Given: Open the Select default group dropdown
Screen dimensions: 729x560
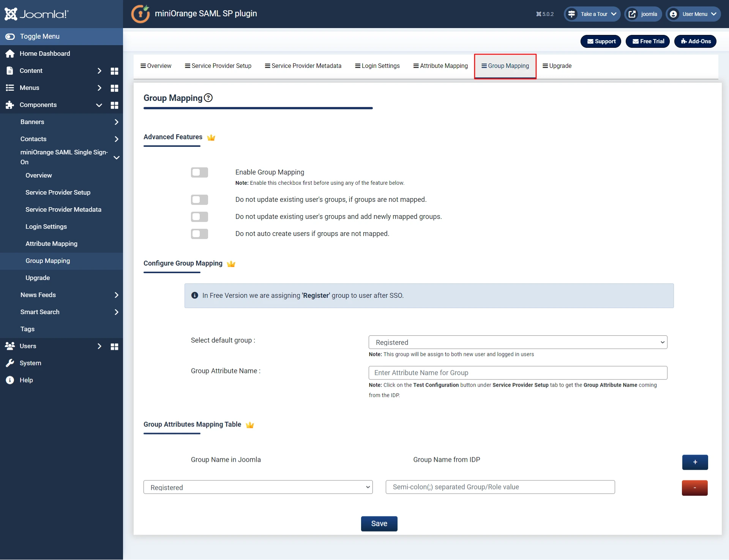Looking at the screenshot, I should coord(518,342).
